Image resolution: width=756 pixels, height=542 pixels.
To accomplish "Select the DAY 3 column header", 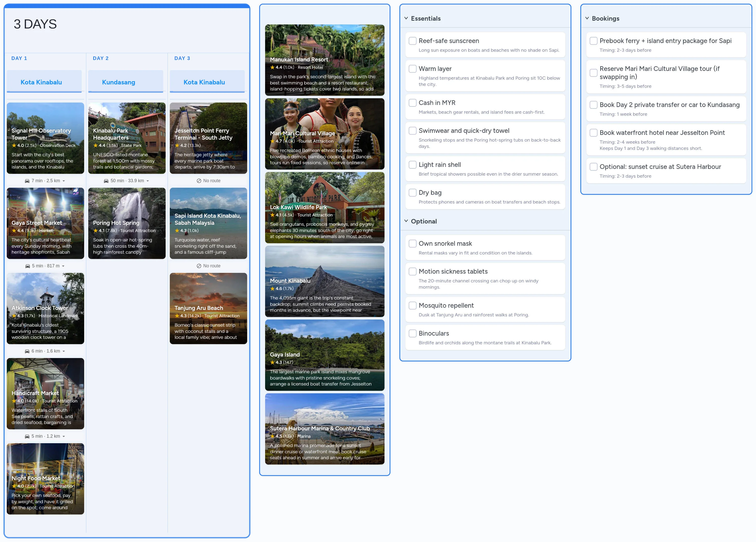I will pos(182,58).
